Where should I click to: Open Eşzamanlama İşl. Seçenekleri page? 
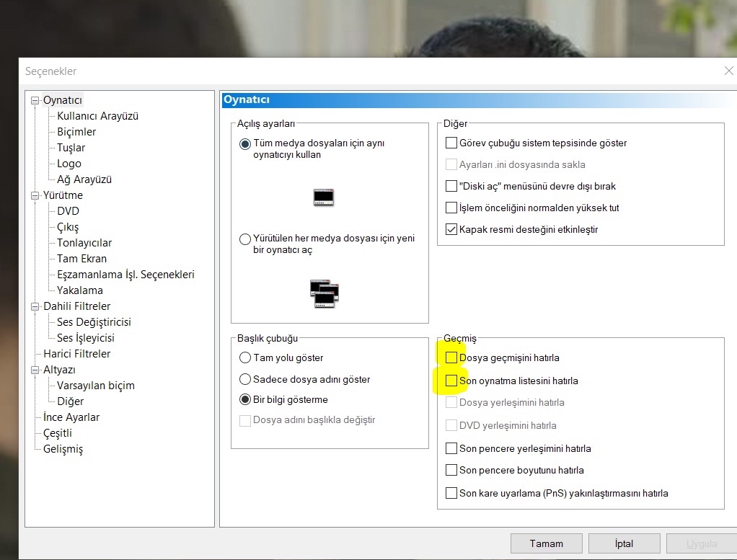(x=125, y=275)
